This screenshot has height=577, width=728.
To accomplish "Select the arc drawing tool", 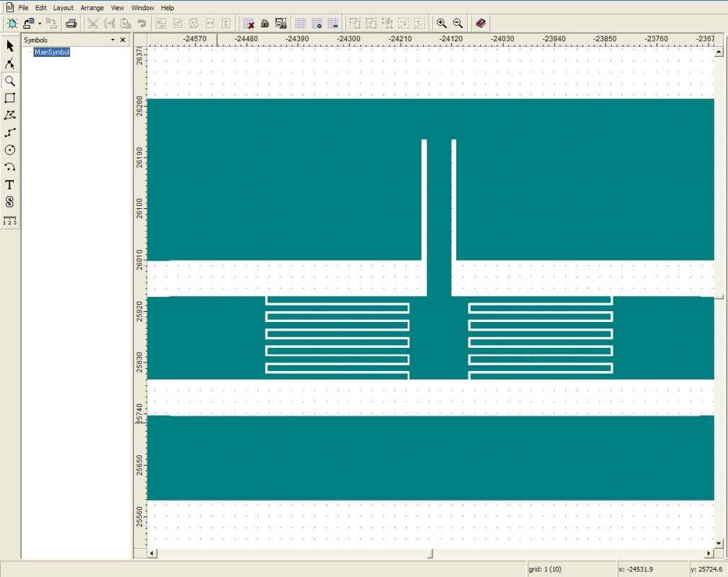I will (x=10, y=167).
